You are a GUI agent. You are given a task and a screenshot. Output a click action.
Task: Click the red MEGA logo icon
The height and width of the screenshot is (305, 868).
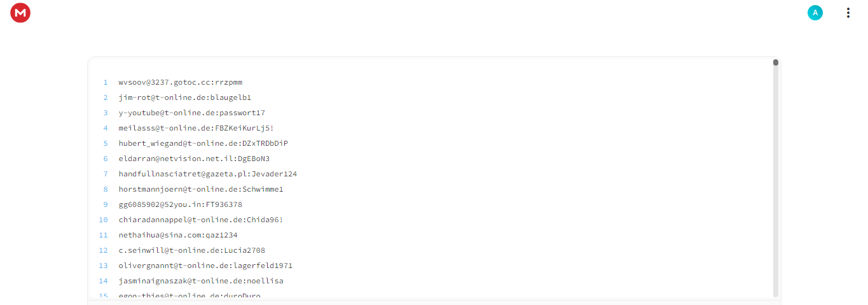[x=20, y=13]
